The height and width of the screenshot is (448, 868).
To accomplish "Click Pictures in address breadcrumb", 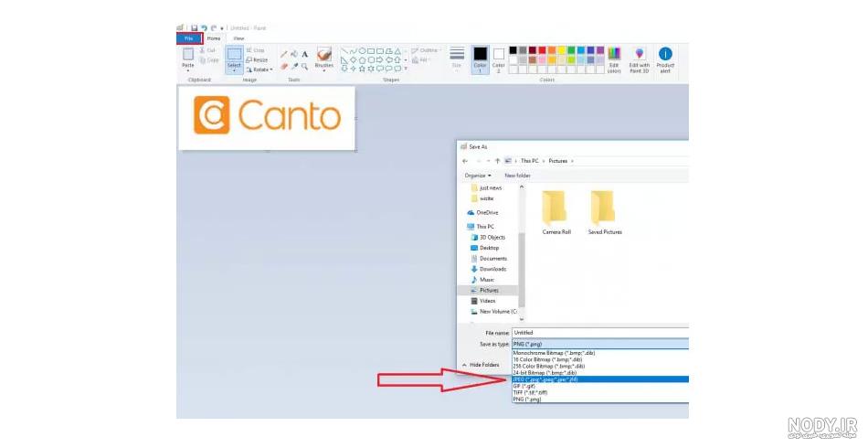I will tap(558, 161).
